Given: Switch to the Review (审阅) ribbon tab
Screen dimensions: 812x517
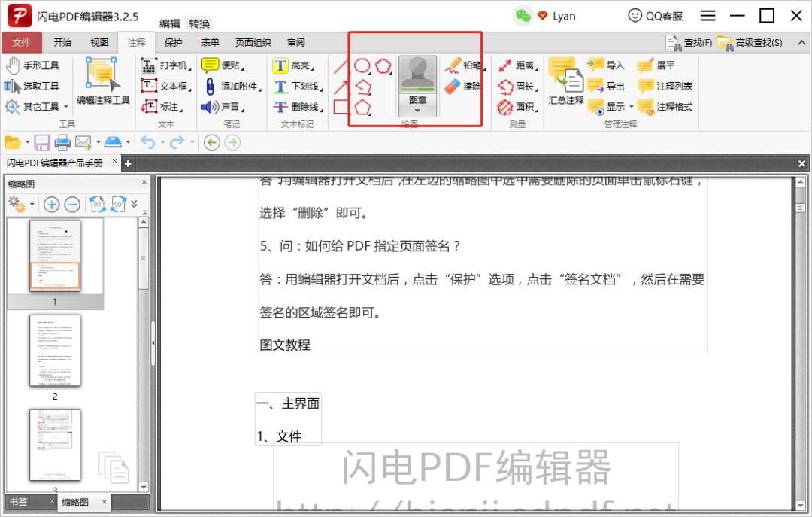Looking at the screenshot, I should coord(296,43).
